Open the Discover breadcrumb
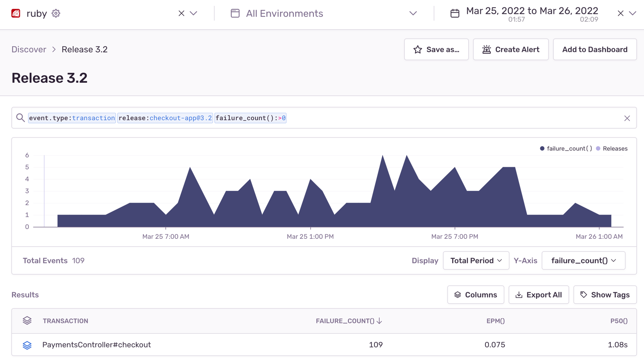Image resolution: width=644 pixels, height=363 pixels. [29, 49]
